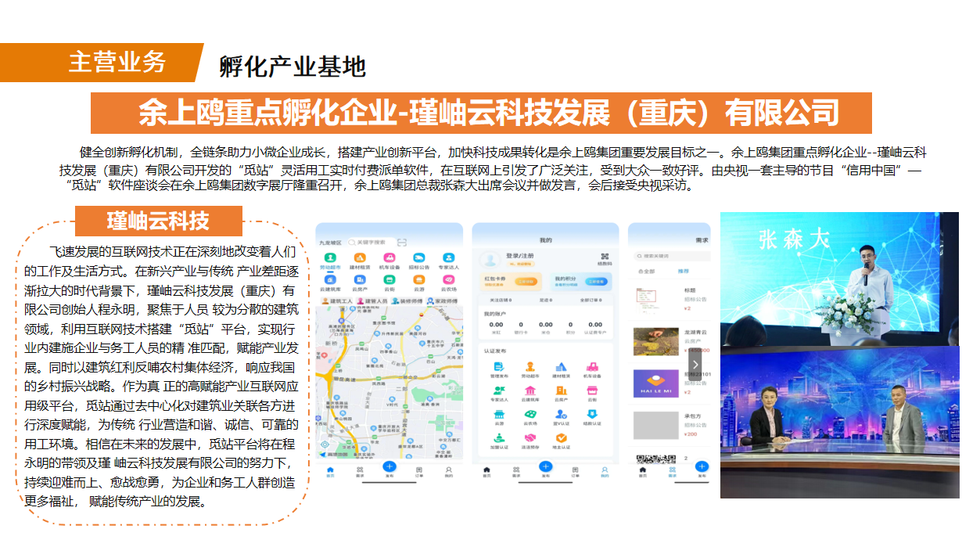Select 云建筑库 icon under 认证发布
This screenshot has height=547, width=980.
(530, 390)
